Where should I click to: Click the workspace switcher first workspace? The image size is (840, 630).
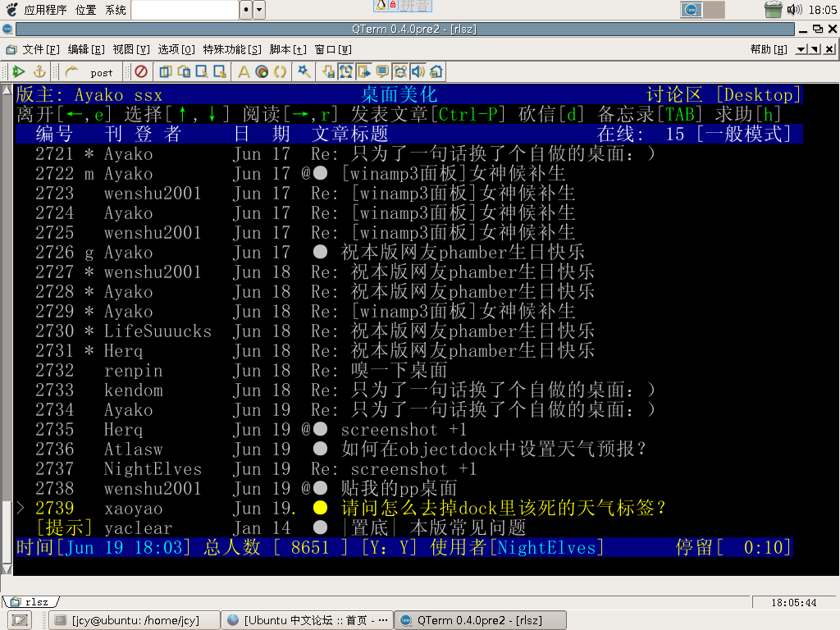[691, 10]
